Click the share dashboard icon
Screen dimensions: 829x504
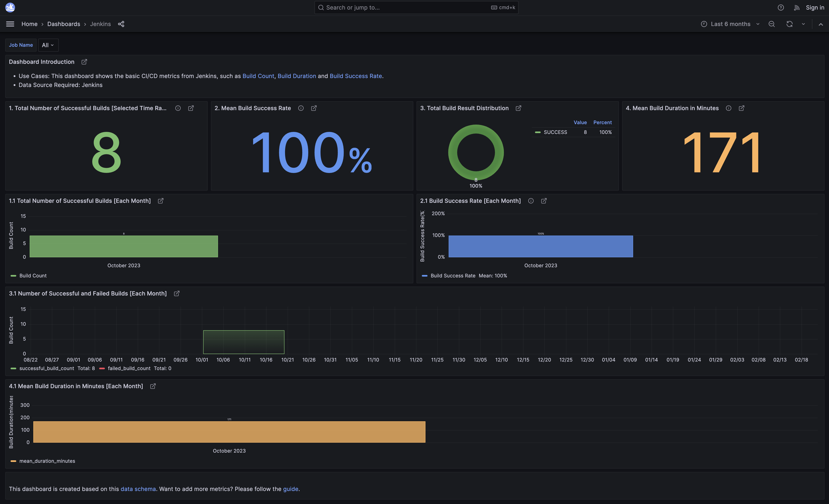(121, 24)
